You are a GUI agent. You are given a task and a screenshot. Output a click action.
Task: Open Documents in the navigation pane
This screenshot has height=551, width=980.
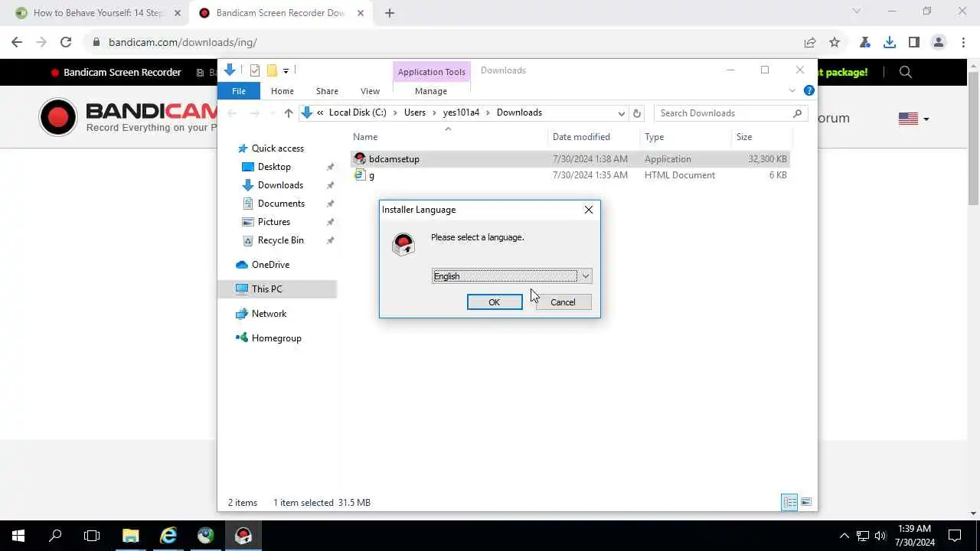(x=281, y=204)
